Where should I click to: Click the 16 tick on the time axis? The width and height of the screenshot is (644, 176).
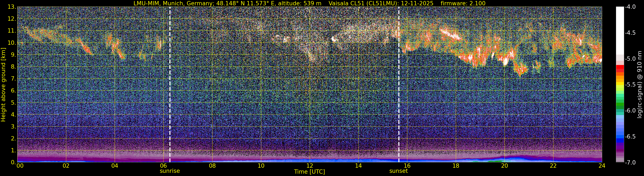tap(407, 166)
